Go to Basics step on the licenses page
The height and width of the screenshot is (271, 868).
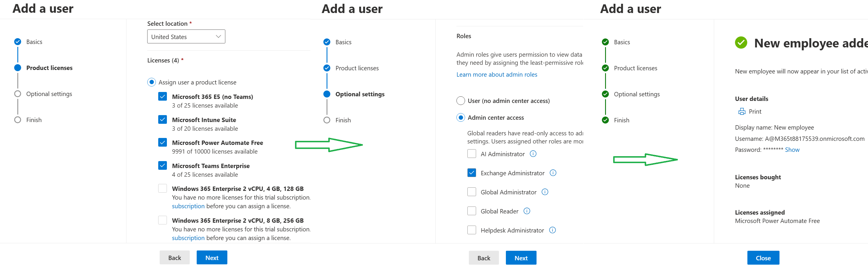point(34,42)
